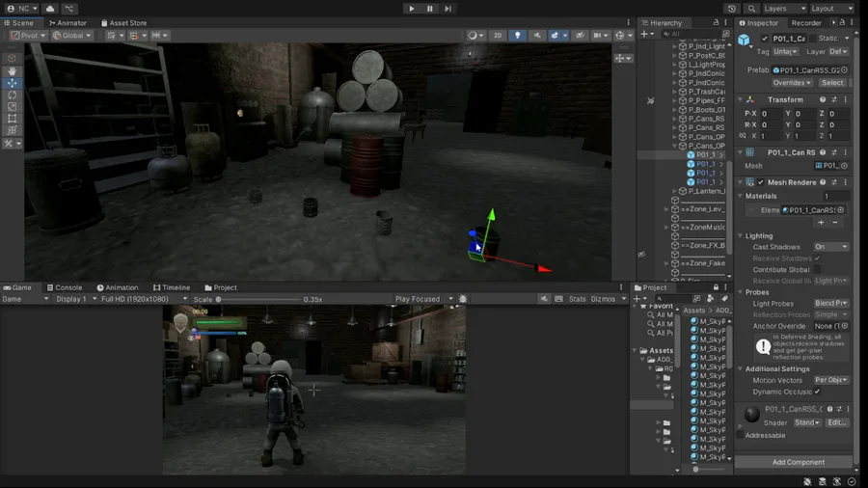Viewport: 868px width, 488px height.
Task: Select the Rect tool
Action: [x=12, y=119]
